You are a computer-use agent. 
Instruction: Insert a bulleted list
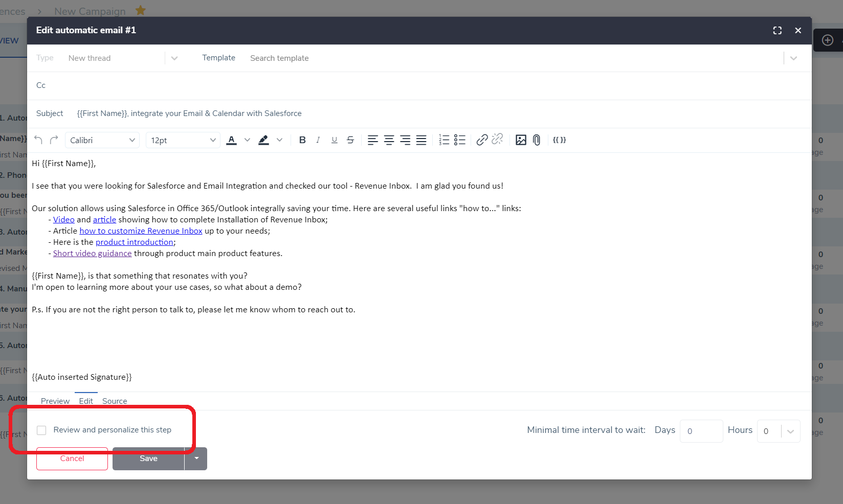460,140
